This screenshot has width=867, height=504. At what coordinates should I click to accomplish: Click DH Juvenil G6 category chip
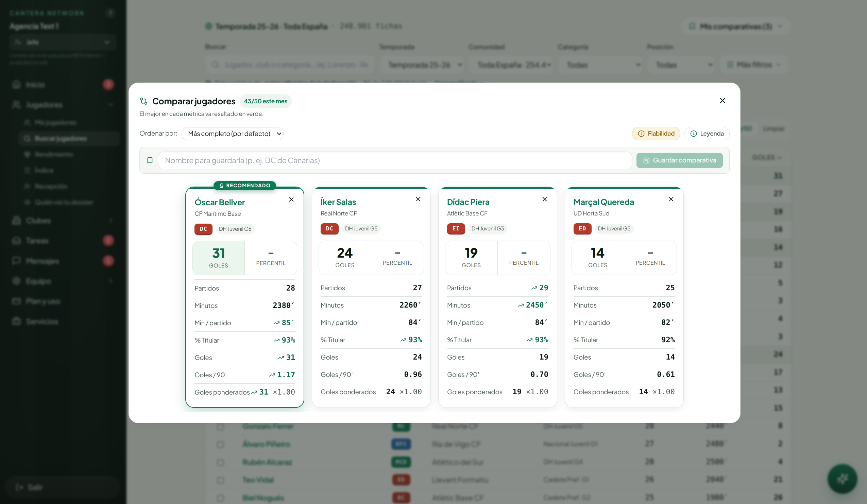235,229
